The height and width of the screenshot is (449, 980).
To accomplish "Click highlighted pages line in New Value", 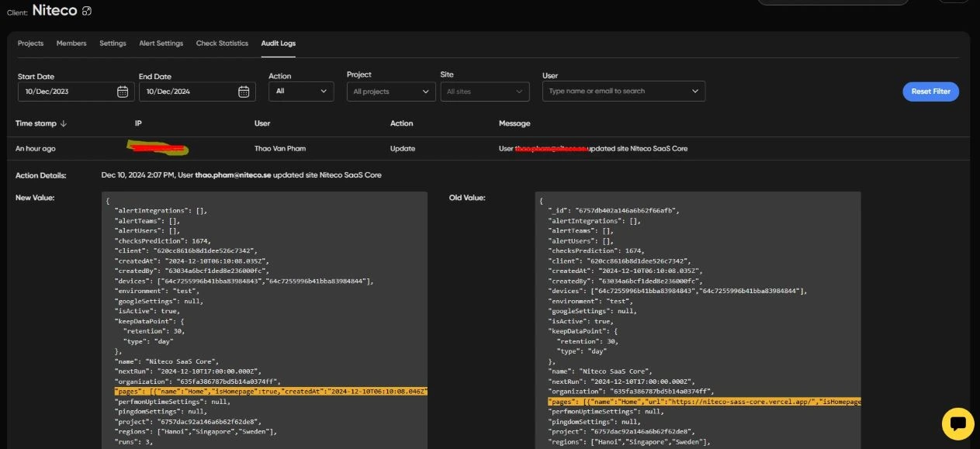I will 270,392.
